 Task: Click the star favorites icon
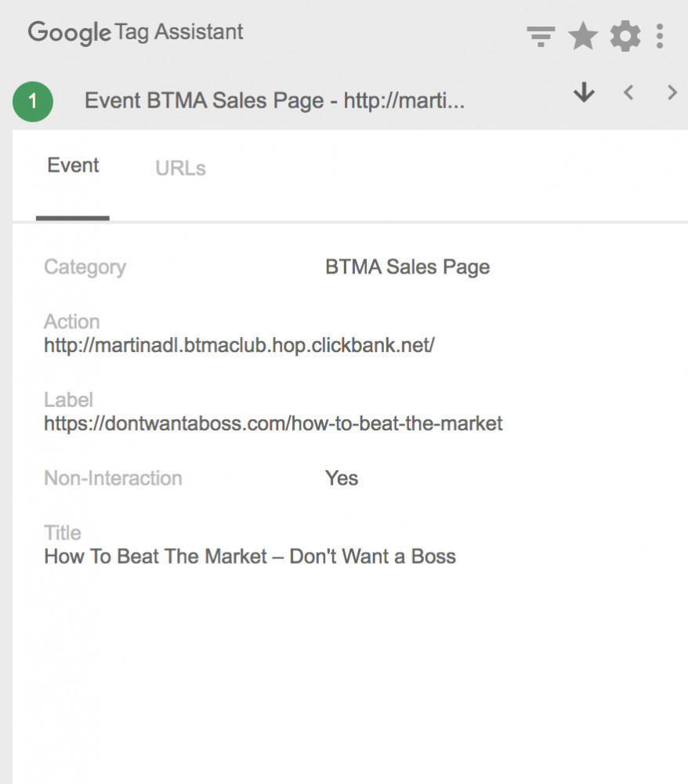tap(583, 36)
